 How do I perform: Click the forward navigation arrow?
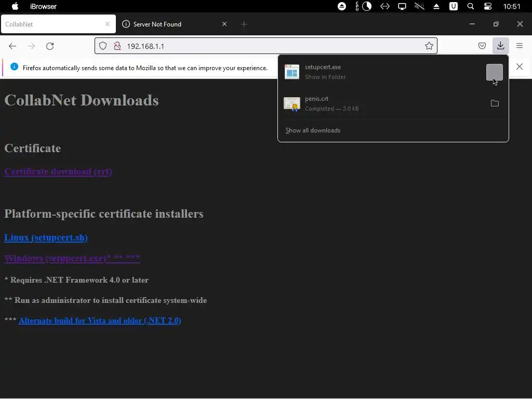(x=31, y=46)
